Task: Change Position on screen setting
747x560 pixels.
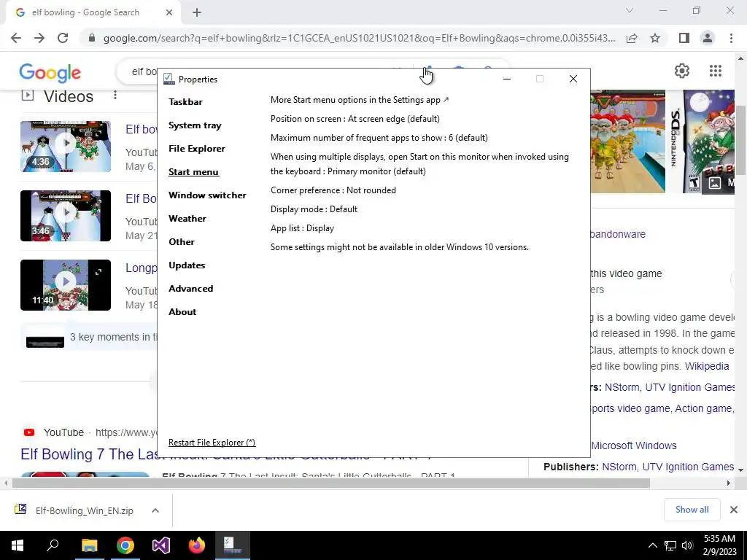Action: click(x=355, y=119)
